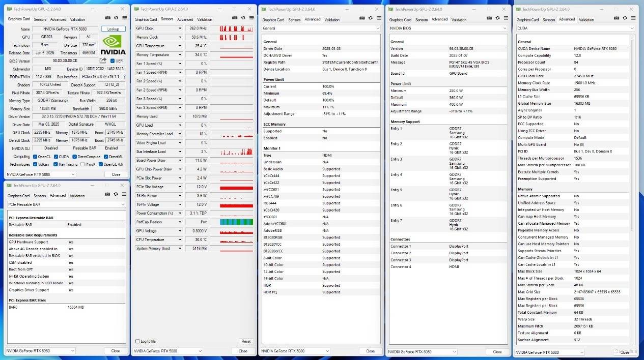This screenshot has height=360, width=644.
Task: Open the PCIe Resizable BAR category dropdown
Action: 66,204
